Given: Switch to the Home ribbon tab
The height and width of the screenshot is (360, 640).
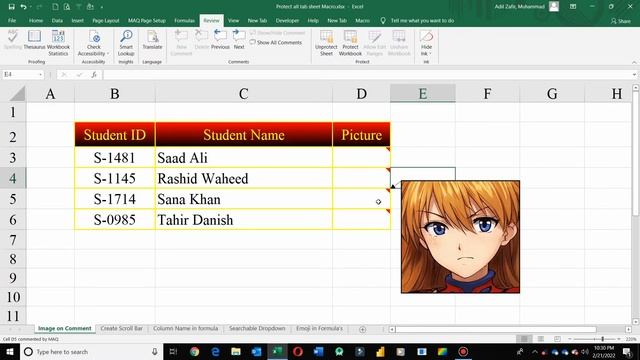Looking at the screenshot, I should 36,20.
